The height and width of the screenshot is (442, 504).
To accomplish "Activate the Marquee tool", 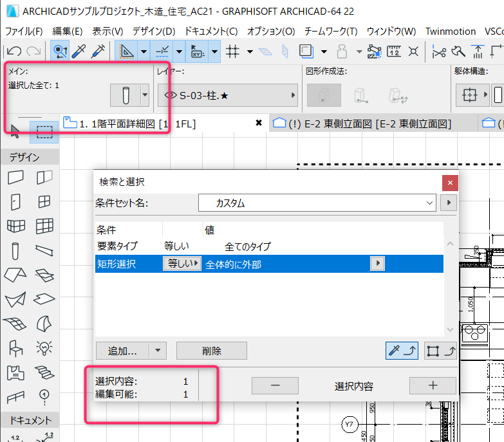I will coord(44,132).
